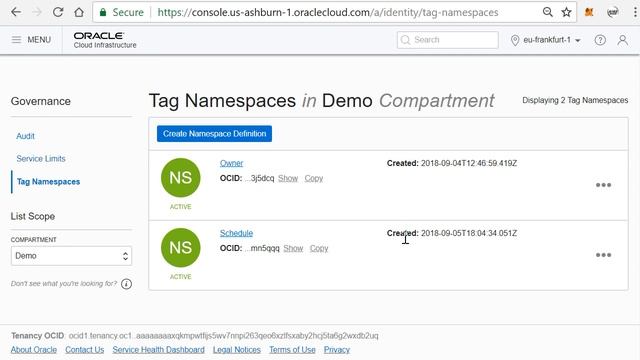Click the green Secure padlock icon

coord(103,12)
